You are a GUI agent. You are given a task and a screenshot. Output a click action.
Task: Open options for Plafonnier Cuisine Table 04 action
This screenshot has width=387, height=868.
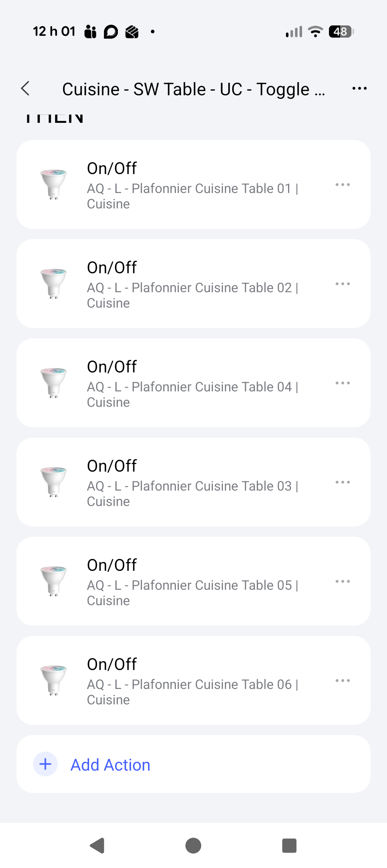tap(343, 383)
